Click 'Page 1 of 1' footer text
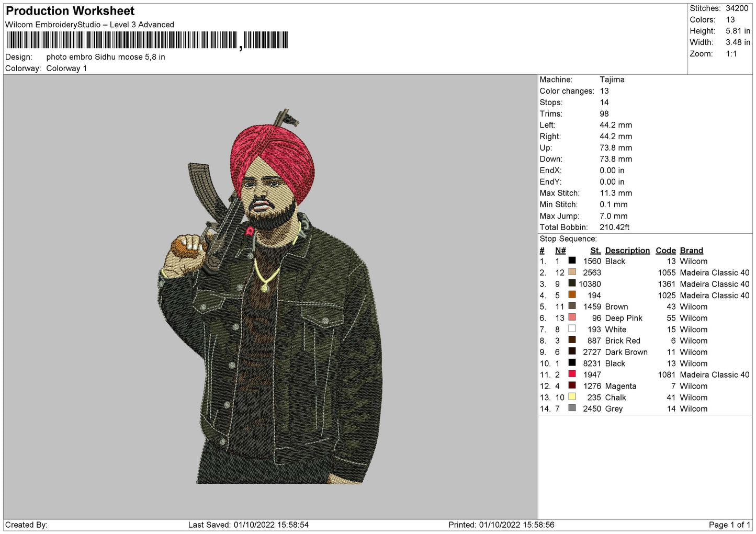The height and width of the screenshot is (534, 756). coord(729,525)
